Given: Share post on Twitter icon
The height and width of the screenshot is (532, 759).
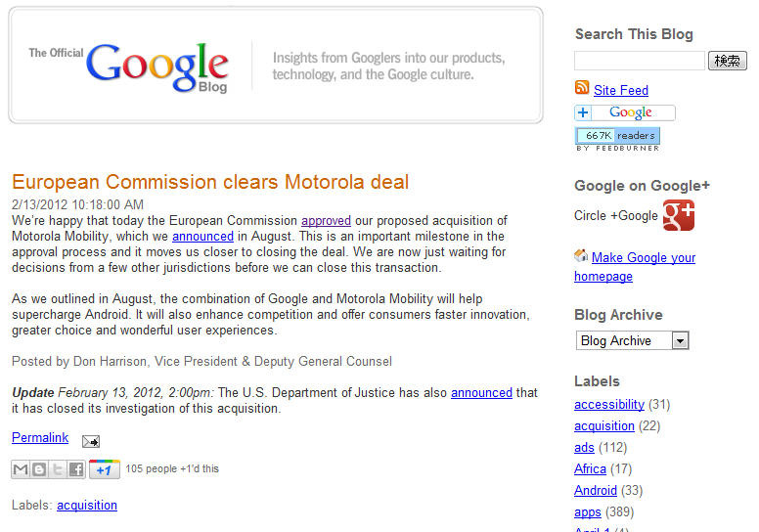Looking at the screenshot, I should coord(58,469).
